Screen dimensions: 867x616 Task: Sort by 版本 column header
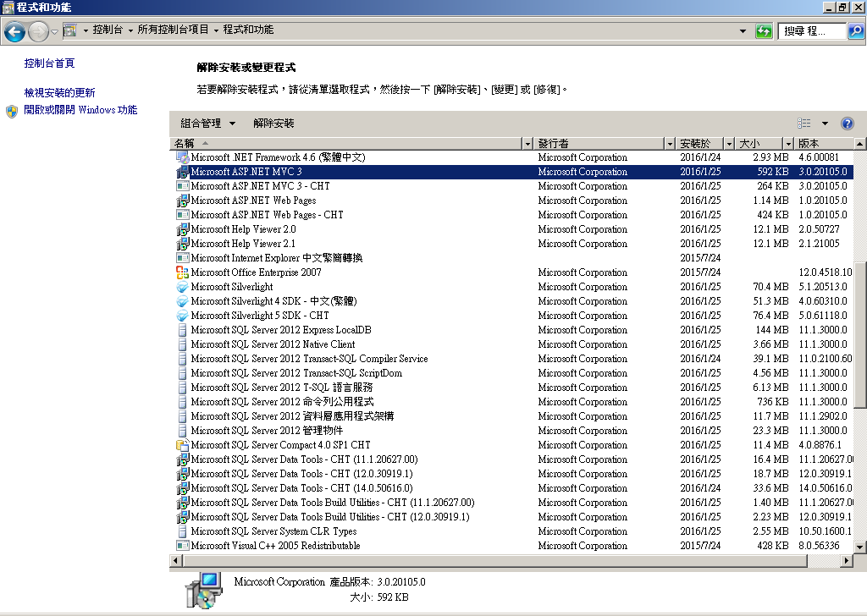pos(825,144)
